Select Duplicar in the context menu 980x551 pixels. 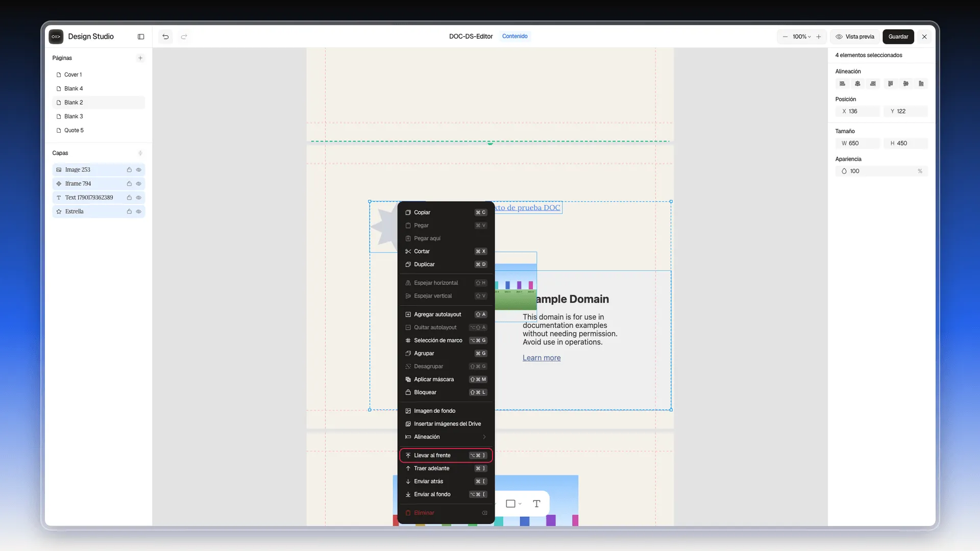[446, 264]
